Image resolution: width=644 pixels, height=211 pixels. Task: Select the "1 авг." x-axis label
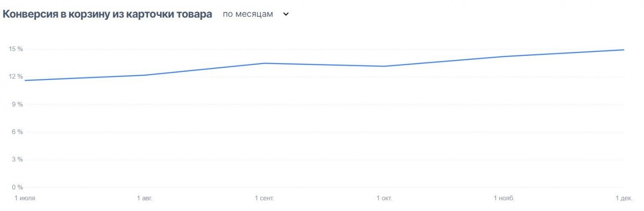145,198
